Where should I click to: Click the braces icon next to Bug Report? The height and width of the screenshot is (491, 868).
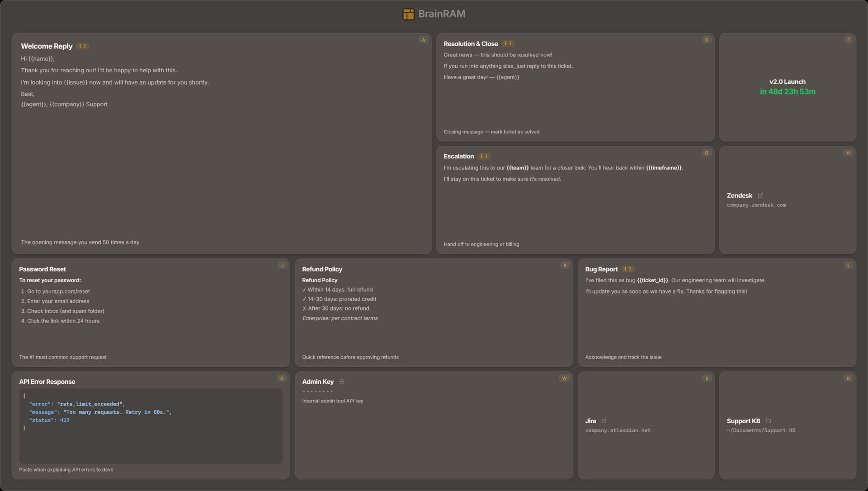(627, 269)
